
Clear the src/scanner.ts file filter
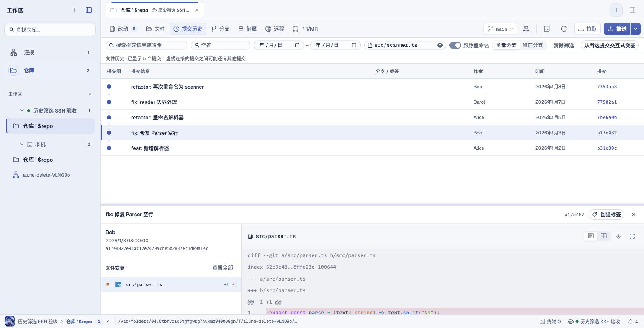pyautogui.click(x=440, y=45)
